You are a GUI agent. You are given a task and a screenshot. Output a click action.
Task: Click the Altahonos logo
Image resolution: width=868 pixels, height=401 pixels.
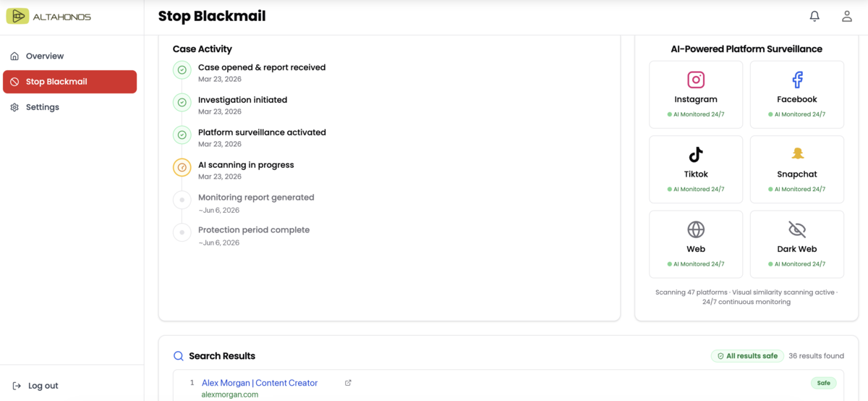pos(48,16)
